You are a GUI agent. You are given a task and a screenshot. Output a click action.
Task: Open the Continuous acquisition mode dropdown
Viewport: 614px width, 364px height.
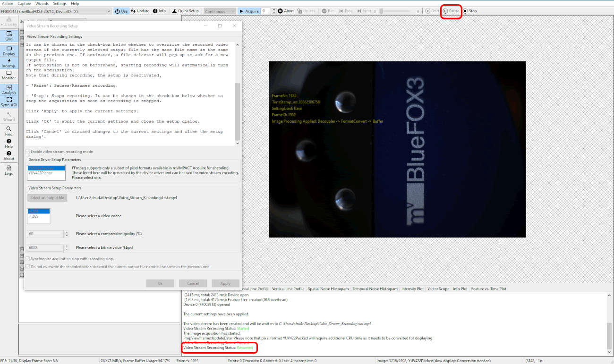(x=220, y=11)
